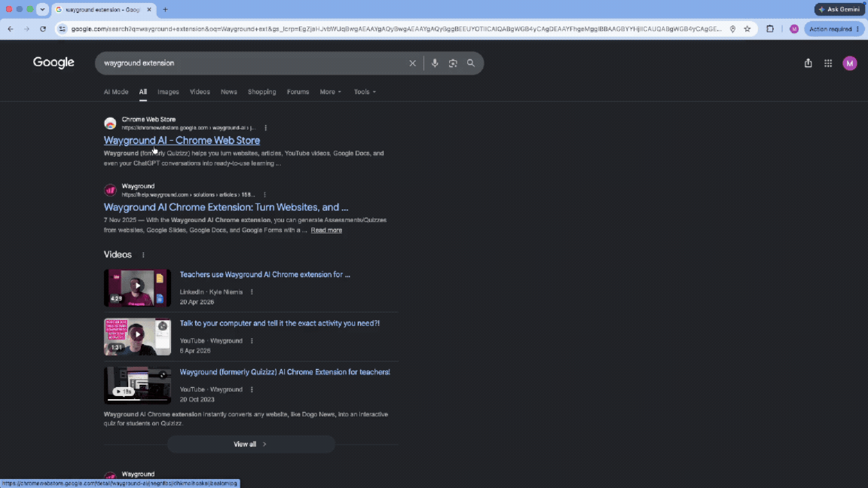Viewport: 868px width, 488px height.
Task: Expand the Tools dropdown
Action: click(x=365, y=92)
